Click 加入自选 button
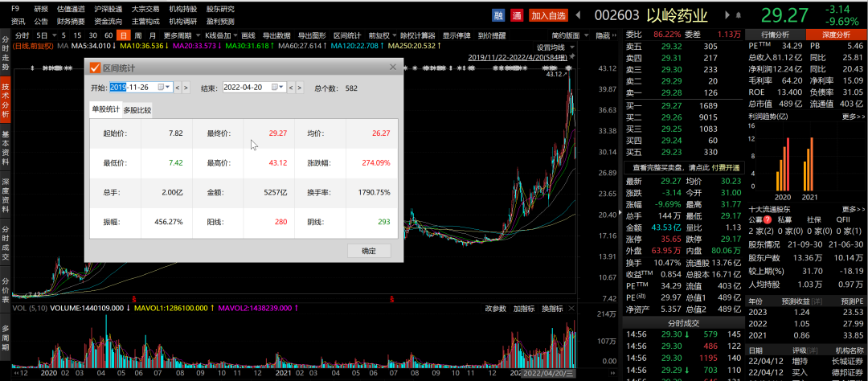Viewport: 868px width, 381px height. click(549, 15)
